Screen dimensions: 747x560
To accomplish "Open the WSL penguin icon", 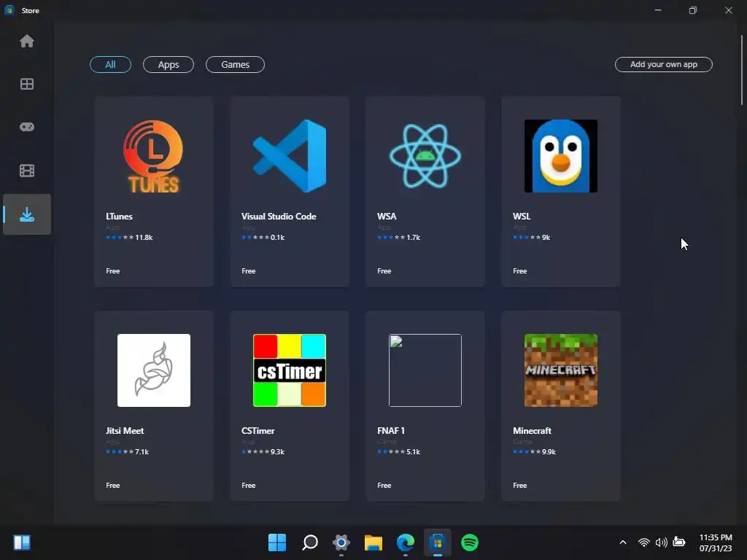I will pos(561,156).
